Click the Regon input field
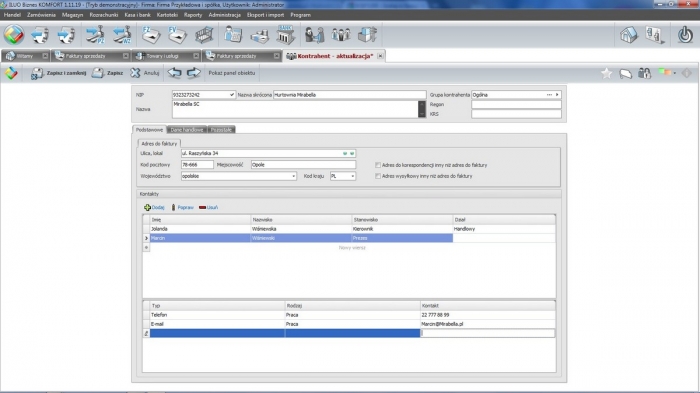The height and width of the screenshot is (393, 700). 516,105
